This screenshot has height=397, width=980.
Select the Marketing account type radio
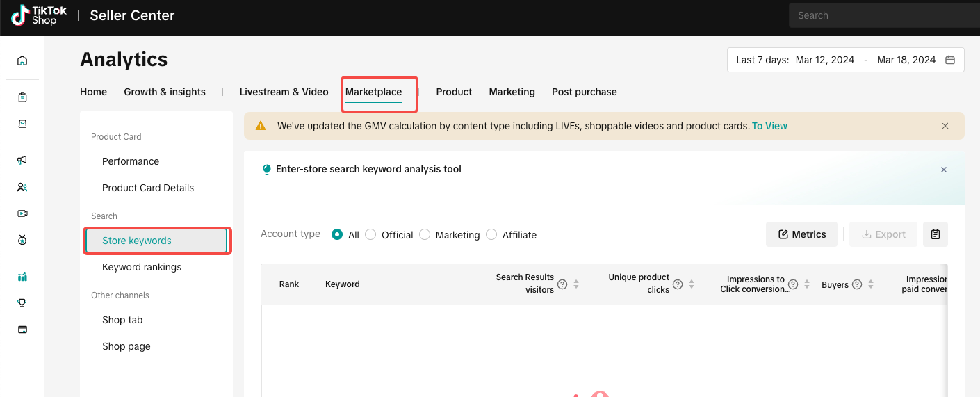[x=425, y=235]
